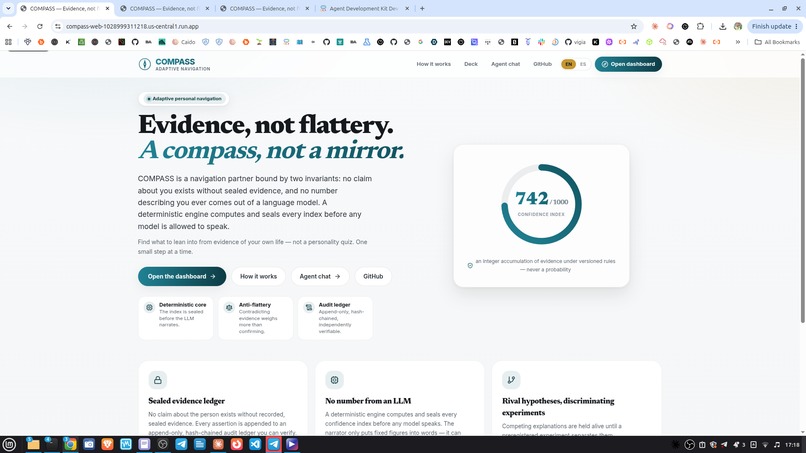The width and height of the screenshot is (806, 453).
Task: Open the network icon in the tray
Action: tap(765, 445)
